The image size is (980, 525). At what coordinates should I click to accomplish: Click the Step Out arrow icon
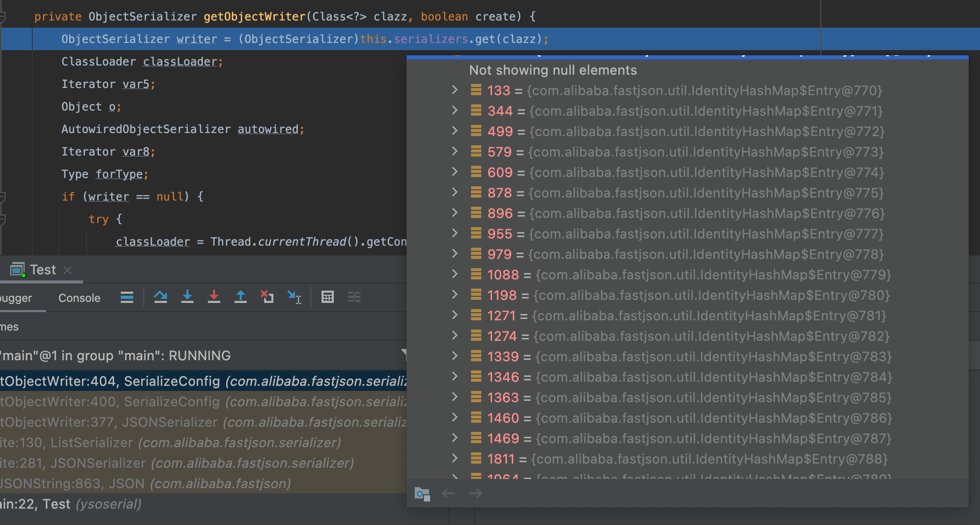(241, 297)
